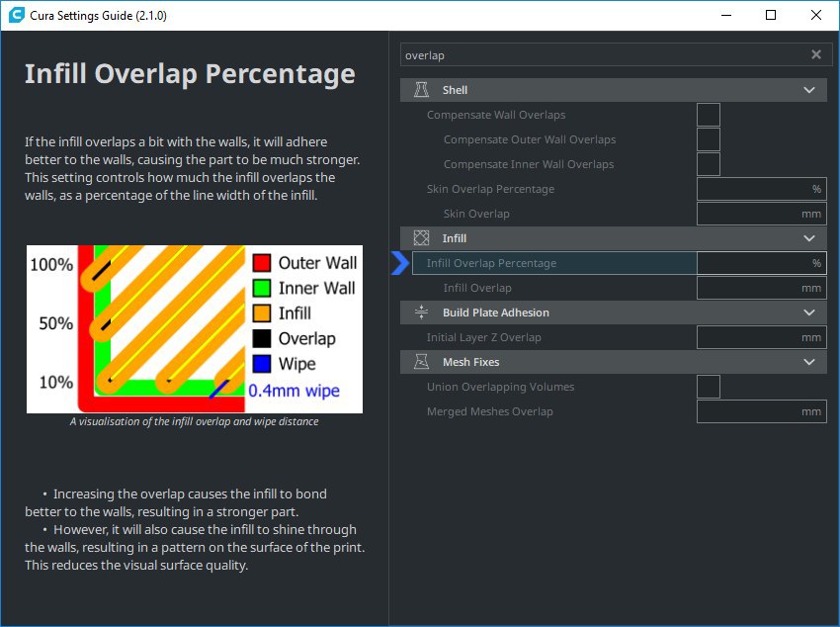Click the '0.4mm wipe' label
Viewport: 840px width, 627px height.
tap(294, 390)
